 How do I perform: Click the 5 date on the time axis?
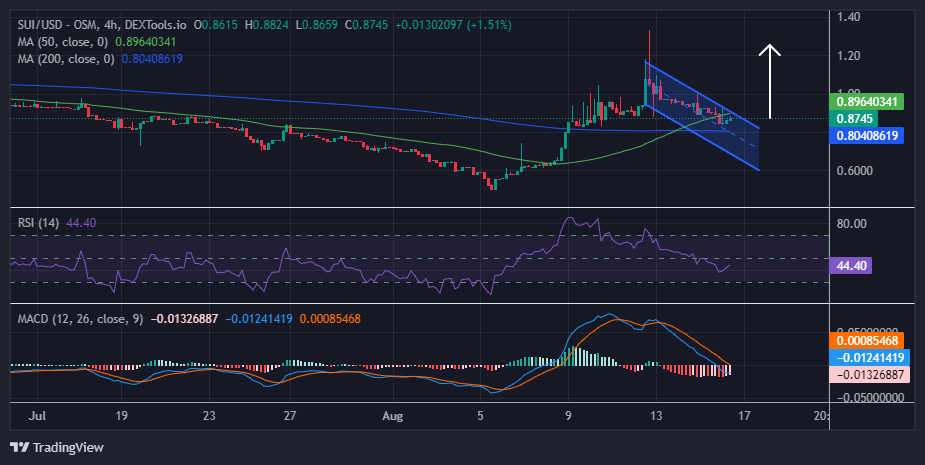click(480, 416)
